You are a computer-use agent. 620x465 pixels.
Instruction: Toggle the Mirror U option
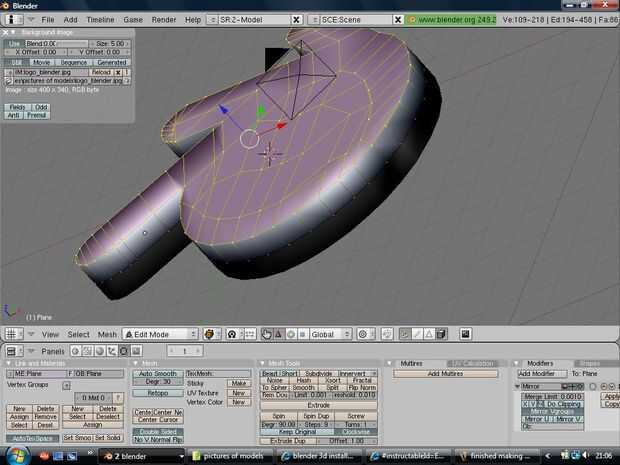[x=536, y=419]
